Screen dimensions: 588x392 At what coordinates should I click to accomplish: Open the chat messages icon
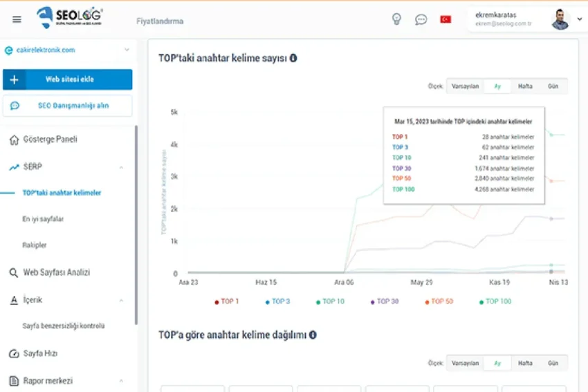(x=421, y=19)
